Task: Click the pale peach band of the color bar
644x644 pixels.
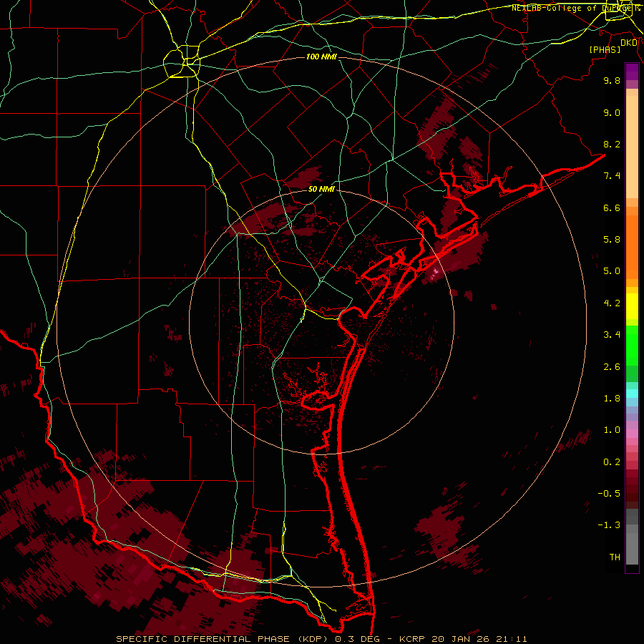Action: pos(632,147)
